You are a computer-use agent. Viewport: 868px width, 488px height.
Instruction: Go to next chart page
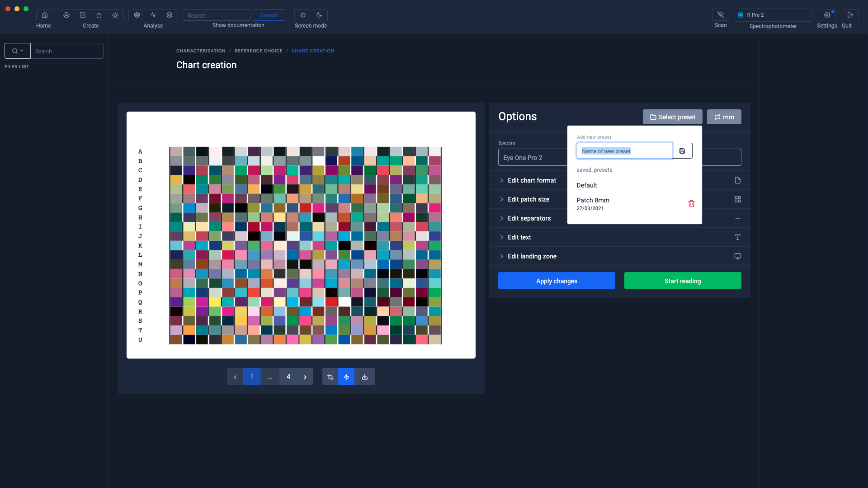[305, 376]
